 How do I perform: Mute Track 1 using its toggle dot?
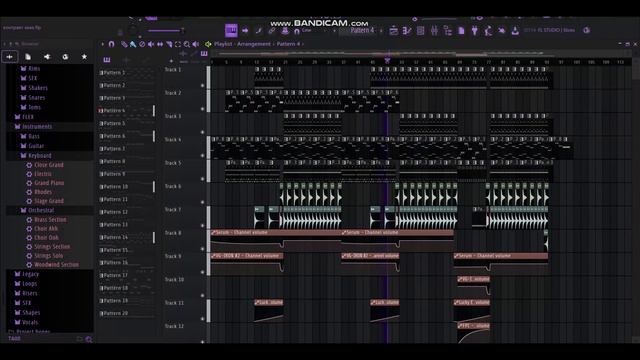[202, 85]
